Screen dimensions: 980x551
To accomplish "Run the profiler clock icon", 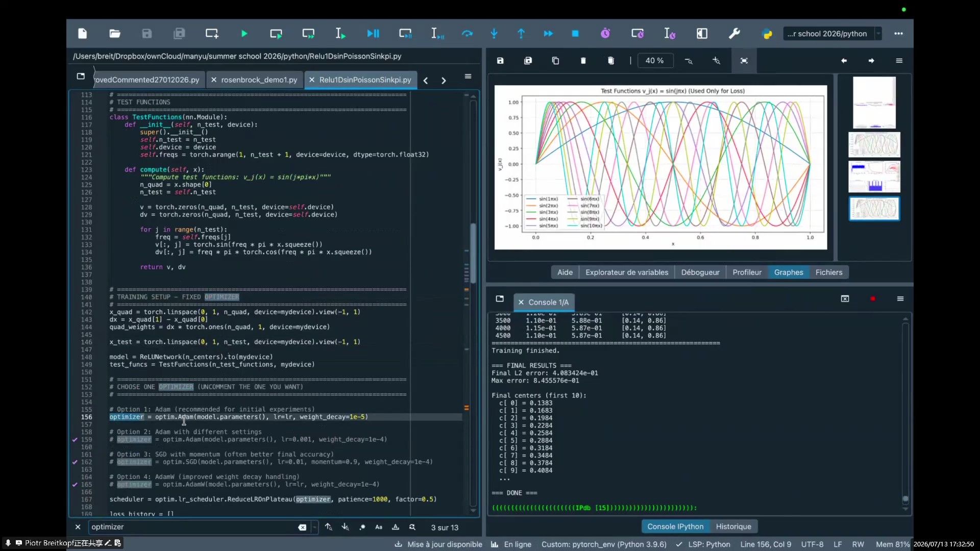I will point(605,34).
